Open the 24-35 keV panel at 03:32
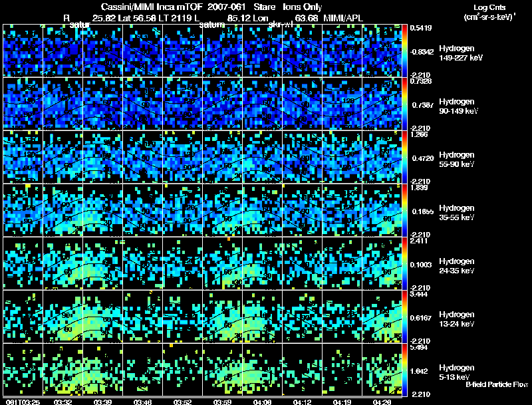The width and height of the screenshot is (532, 405). (x=63, y=263)
